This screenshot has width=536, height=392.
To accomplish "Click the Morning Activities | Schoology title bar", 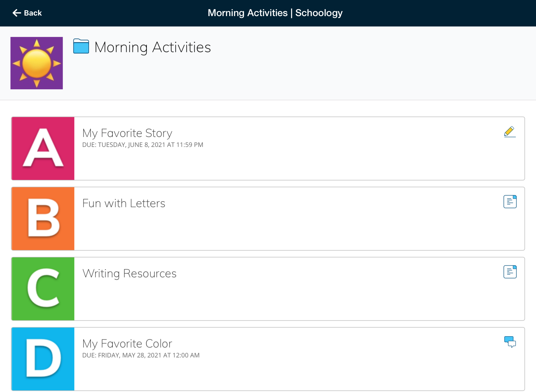I will click(x=275, y=13).
